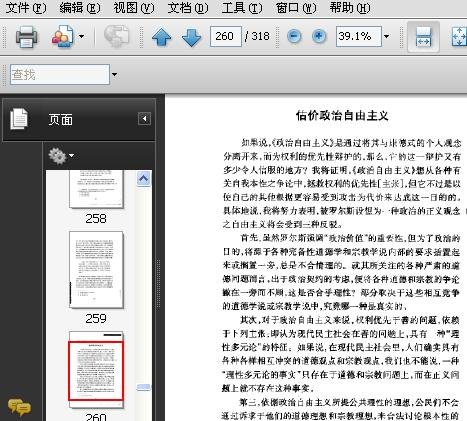Click the Print icon in toolbar
This screenshot has width=467, height=421.
[x=27, y=36]
